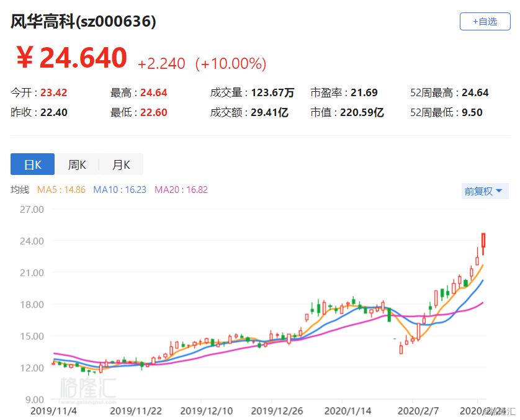Click the 52周最低 value 9.50
520x420 pixels.
tap(472, 112)
